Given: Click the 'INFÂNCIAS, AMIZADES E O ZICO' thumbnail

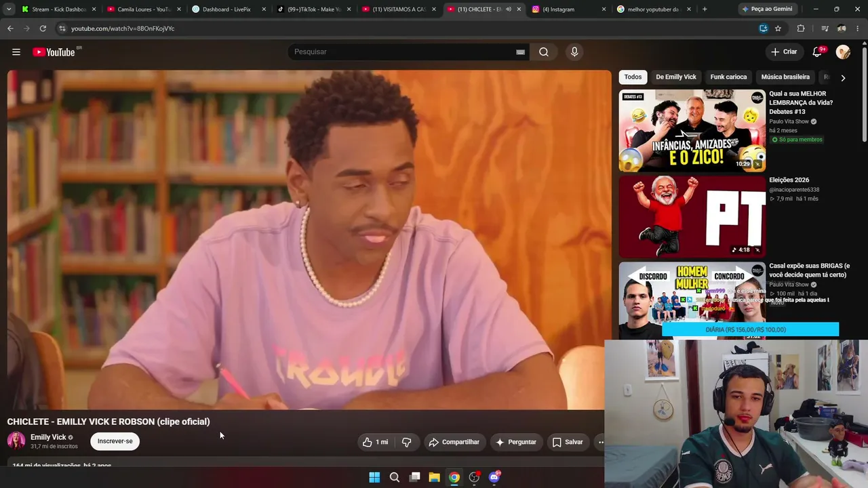Looking at the screenshot, I should [692, 131].
